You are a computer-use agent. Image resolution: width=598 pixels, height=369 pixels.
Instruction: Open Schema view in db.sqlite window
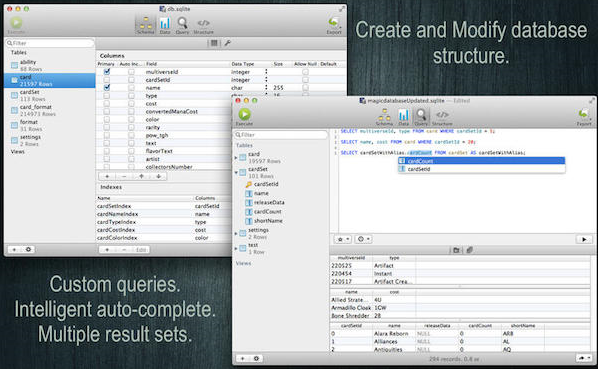(x=145, y=25)
